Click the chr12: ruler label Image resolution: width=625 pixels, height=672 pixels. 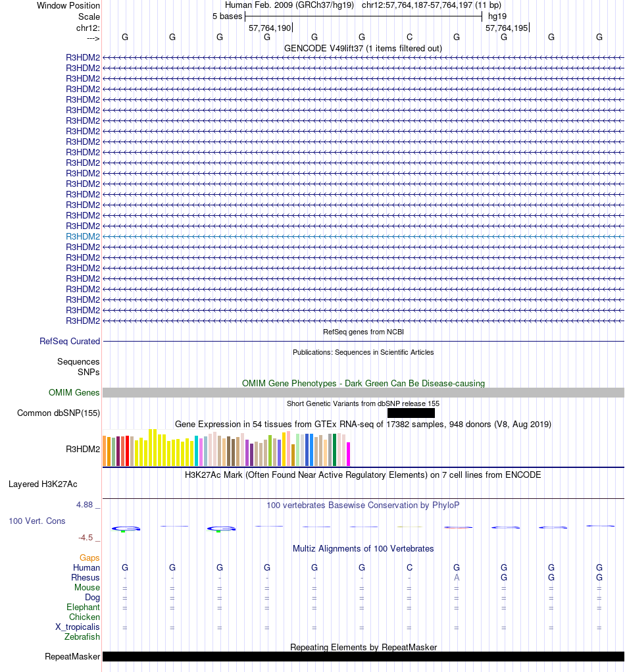pos(87,28)
